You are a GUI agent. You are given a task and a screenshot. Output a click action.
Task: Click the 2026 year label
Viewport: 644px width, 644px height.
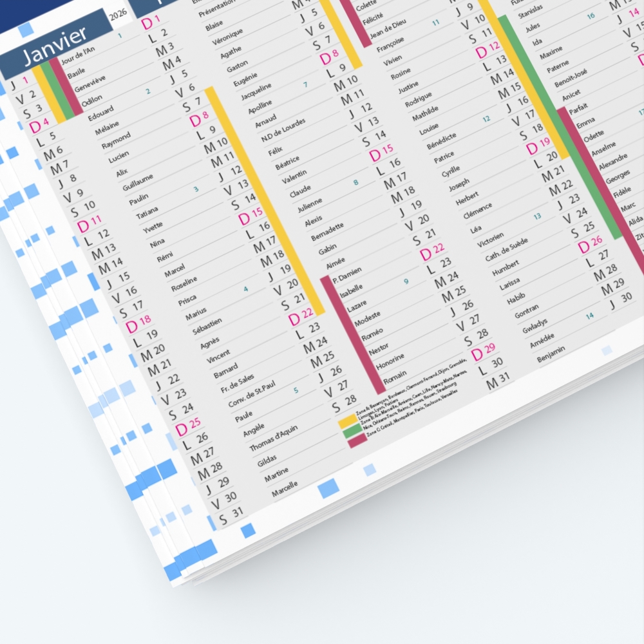pyautogui.click(x=118, y=15)
